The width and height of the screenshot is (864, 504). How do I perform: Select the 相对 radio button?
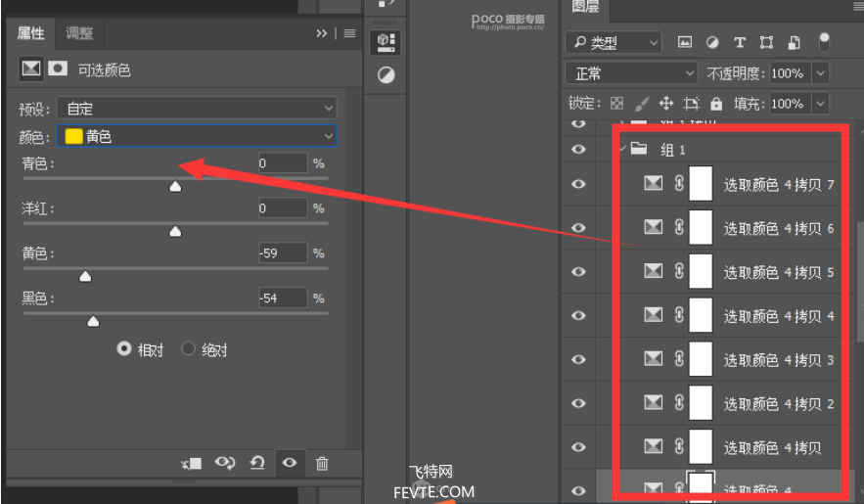[124, 349]
